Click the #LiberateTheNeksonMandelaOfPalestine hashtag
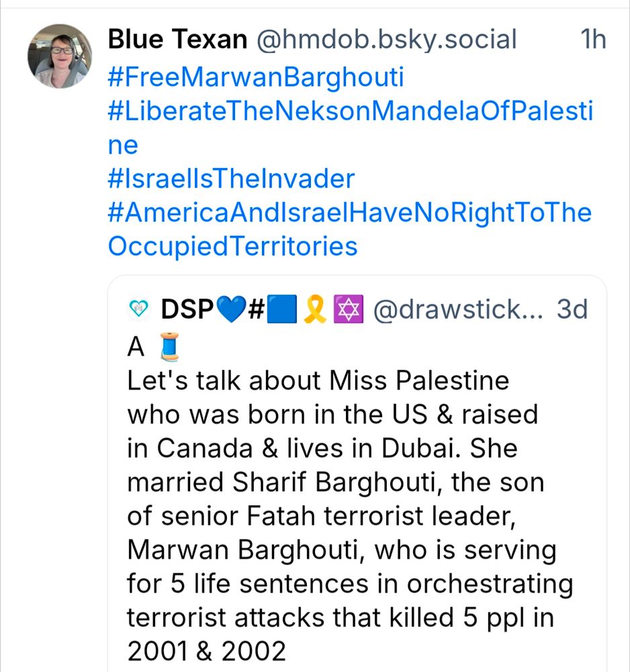The width and height of the screenshot is (630, 672). (349, 112)
